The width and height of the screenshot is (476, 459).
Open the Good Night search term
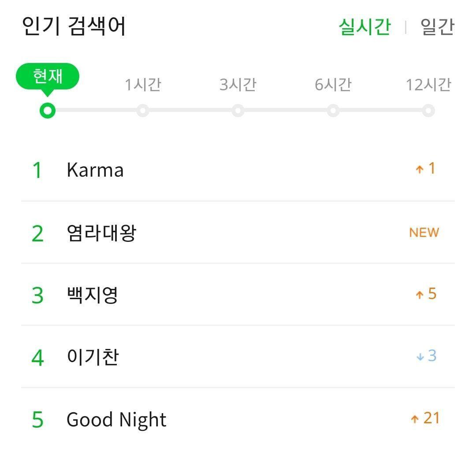(x=116, y=419)
